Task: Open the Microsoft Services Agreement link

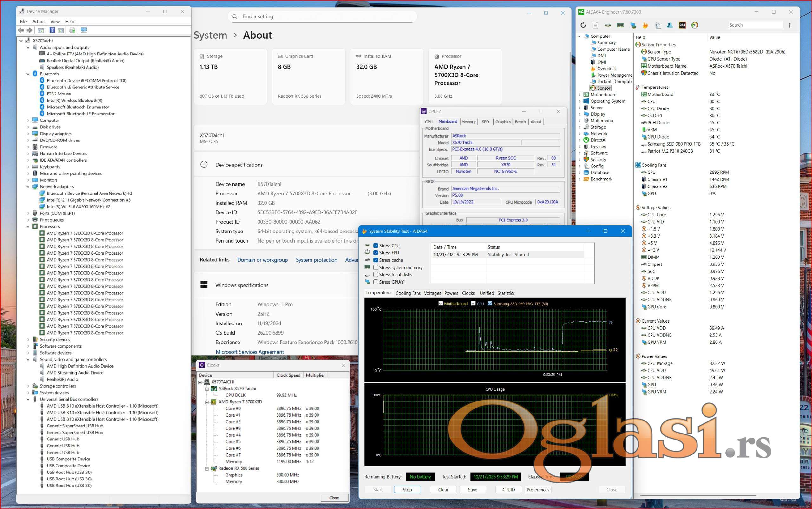Action: (x=249, y=352)
